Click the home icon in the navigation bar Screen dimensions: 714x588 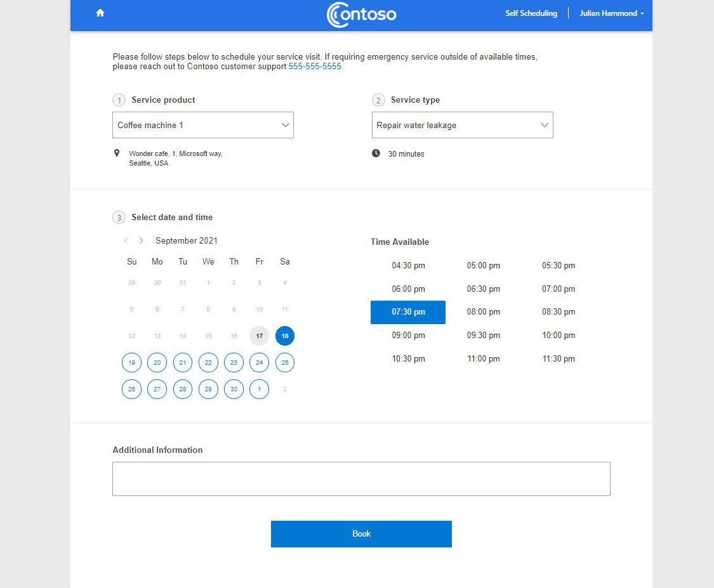click(100, 12)
